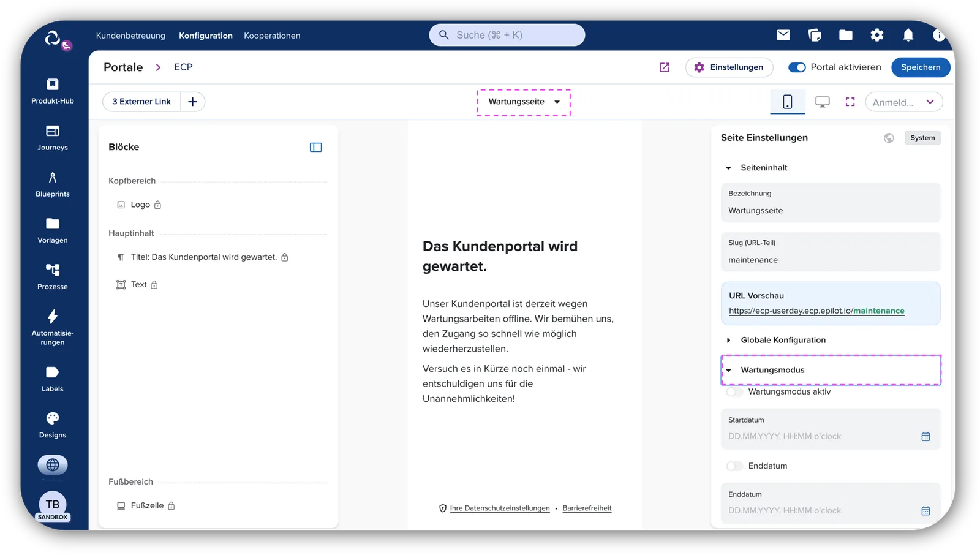Open the Enddatum calendar picker
Image resolution: width=980 pixels, height=555 pixels.
tap(925, 511)
